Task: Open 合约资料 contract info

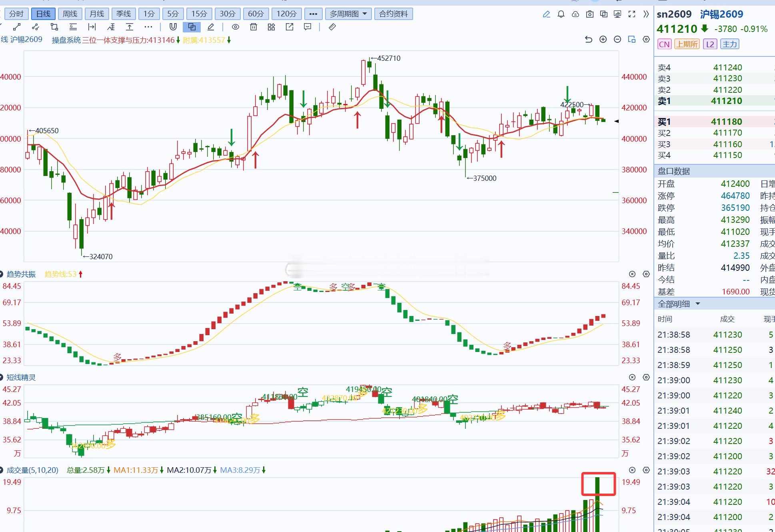Action: click(x=393, y=14)
